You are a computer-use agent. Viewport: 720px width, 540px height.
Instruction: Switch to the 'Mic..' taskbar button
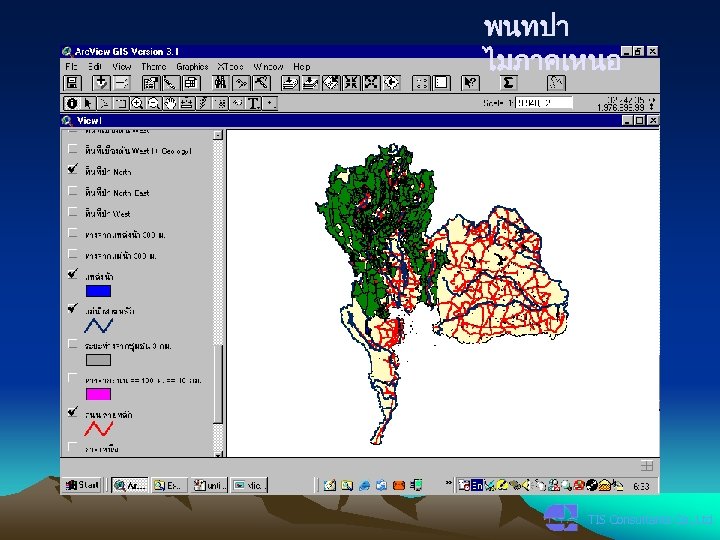pos(249,485)
